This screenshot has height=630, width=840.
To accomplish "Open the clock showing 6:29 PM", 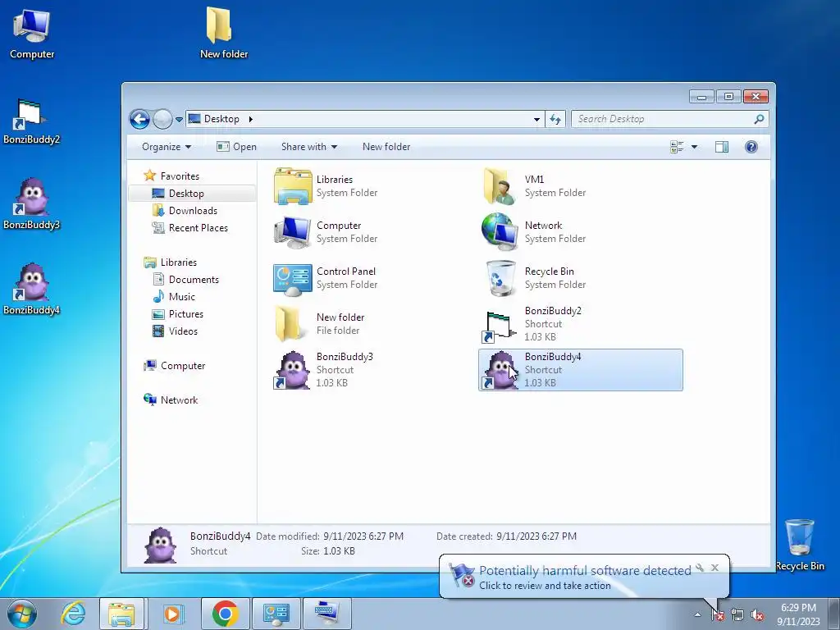I will (798, 614).
